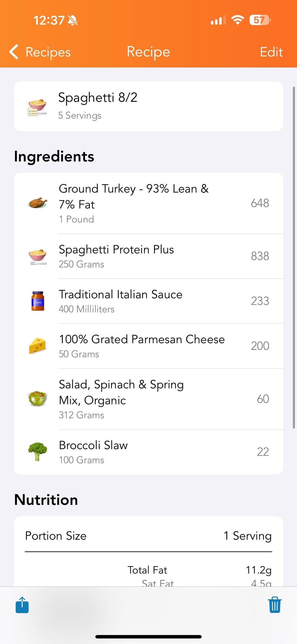Open the Portion Size 1 Serving selector
297x644 pixels.
pyautogui.click(x=248, y=536)
